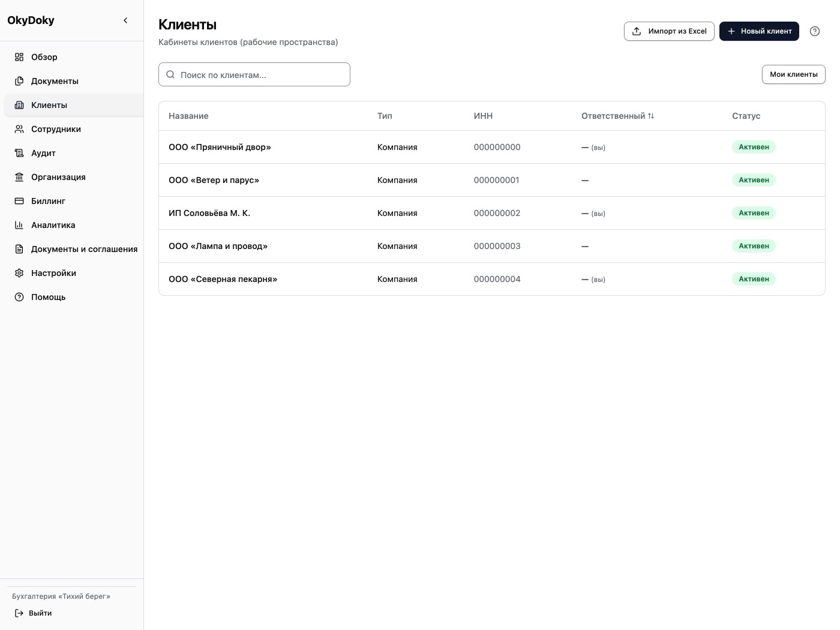Log out with Выйти

click(34, 613)
